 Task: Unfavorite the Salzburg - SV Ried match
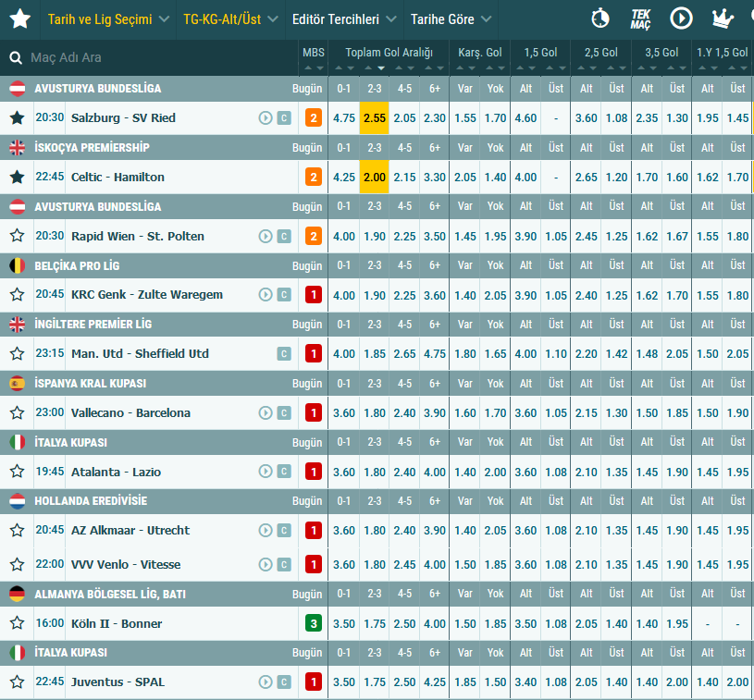[x=18, y=117]
